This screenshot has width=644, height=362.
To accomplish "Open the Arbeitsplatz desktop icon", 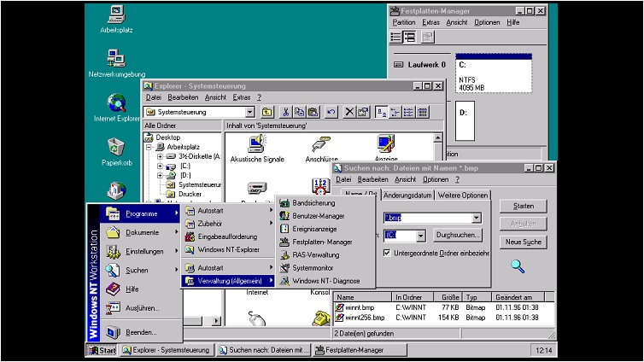I will [117, 17].
